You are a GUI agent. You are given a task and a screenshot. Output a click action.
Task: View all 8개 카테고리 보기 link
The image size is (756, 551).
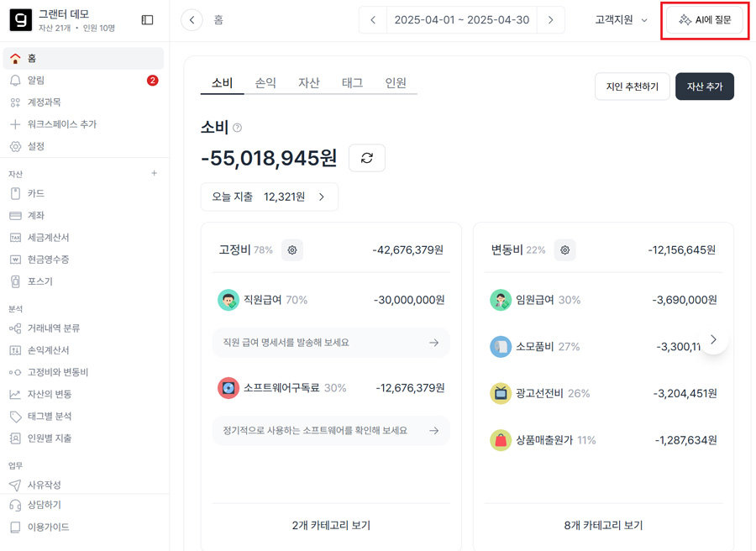(x=603, y=525)
